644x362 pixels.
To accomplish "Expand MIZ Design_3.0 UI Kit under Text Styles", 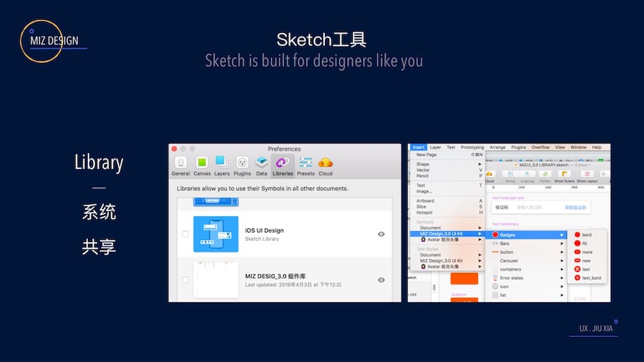I will [448, 260].
